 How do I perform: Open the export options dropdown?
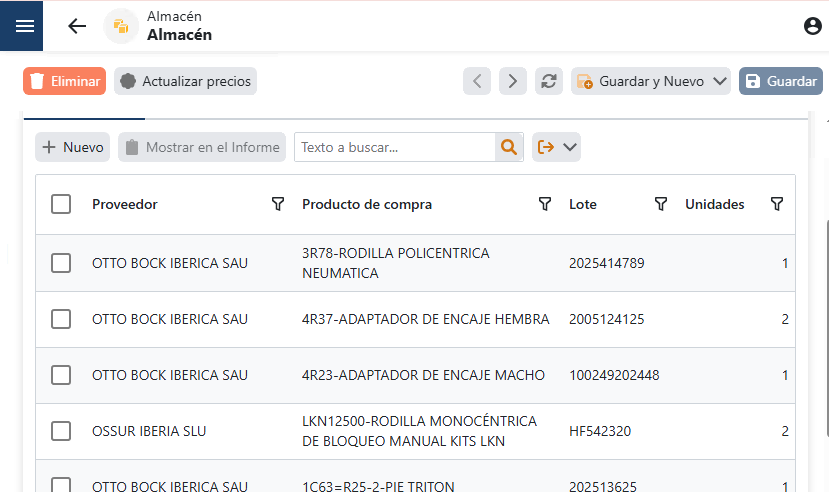click(557, 147)
